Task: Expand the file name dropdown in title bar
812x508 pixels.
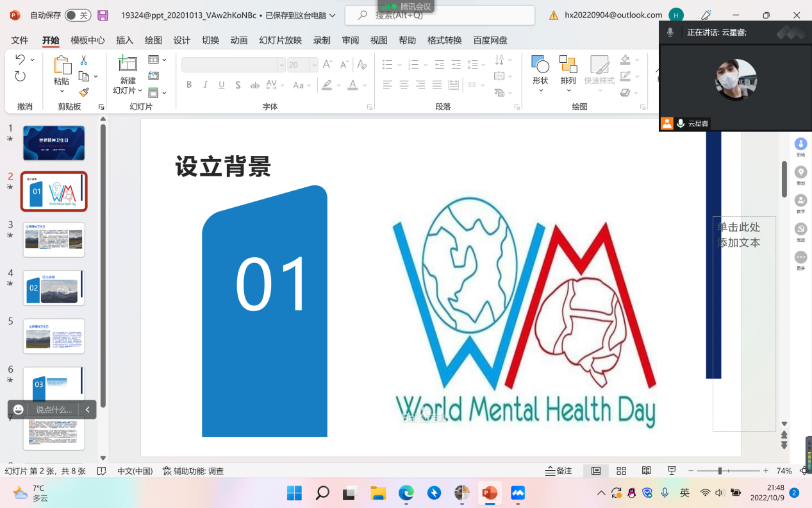Action: 333,15
